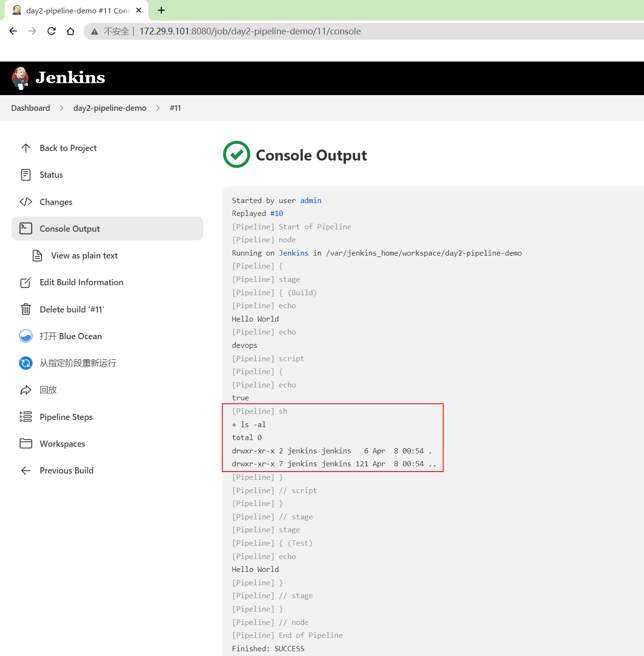
Task: Click the browser forward arrow
Action: (33, 31)
